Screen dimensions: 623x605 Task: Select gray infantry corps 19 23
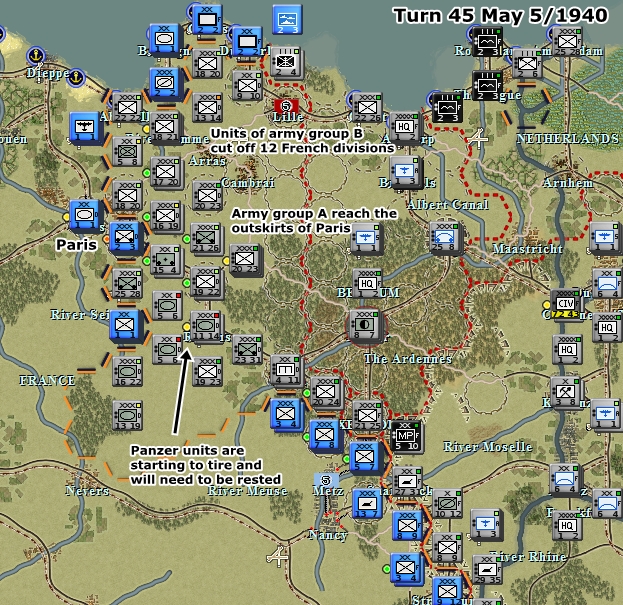pyautogui.click(x=207, y=372)
